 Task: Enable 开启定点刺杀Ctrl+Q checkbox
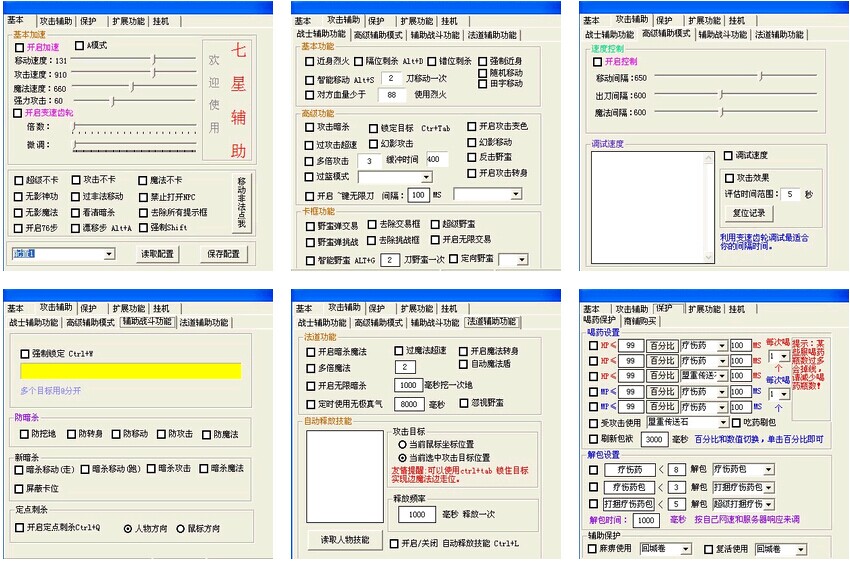[20, 527]
